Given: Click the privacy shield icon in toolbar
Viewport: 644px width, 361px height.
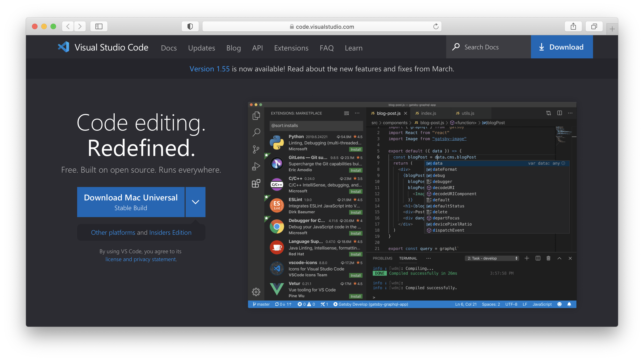Looking at the screenshot, I should point(190,26).
